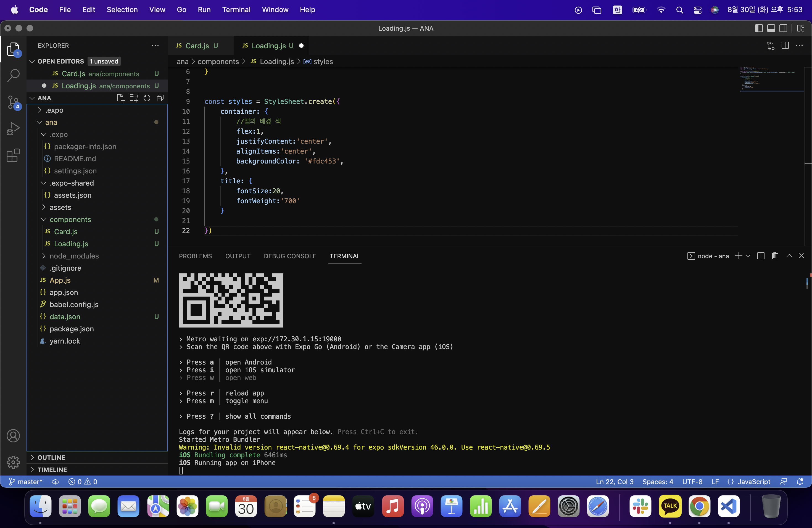The width and height of the screenshot is (812, 528).
Task: Collapse all folders in ANA explorer
Action: point(160,98)
